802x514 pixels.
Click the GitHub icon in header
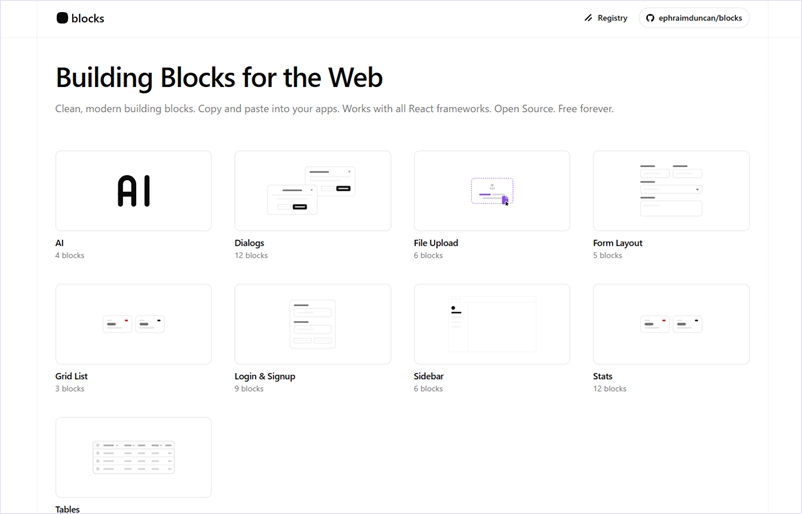pos(650,18)
